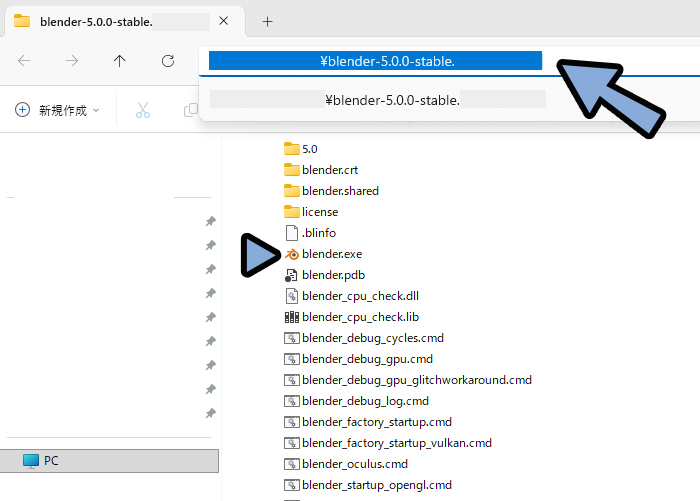Select the .blinfo file
The image size is (700, 501).
point(319,233)
